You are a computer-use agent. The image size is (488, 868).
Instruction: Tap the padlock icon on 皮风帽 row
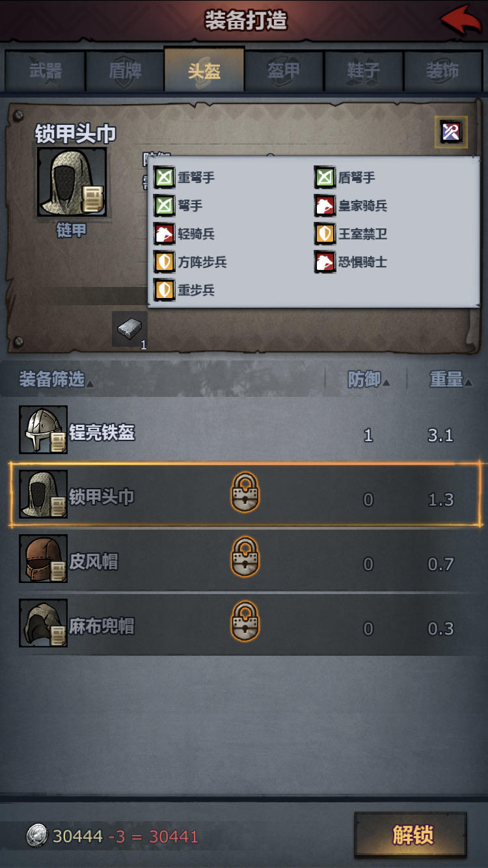(245, 557)
